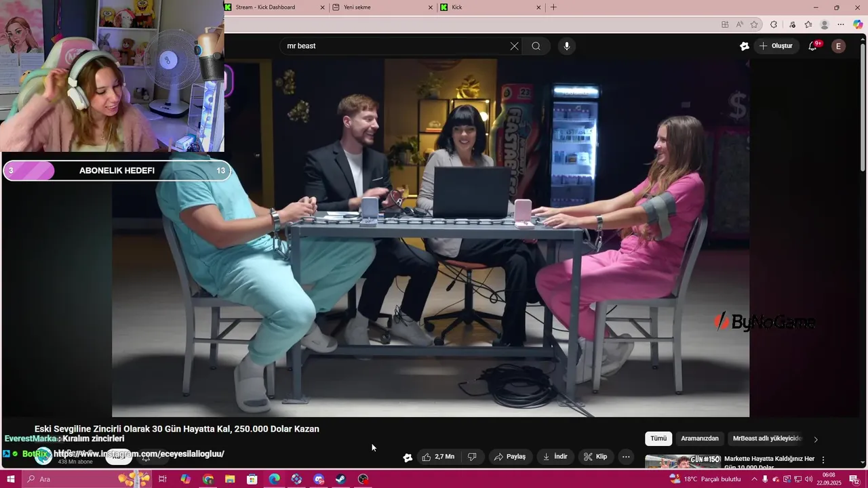Share the video via Paylaş
The height and width of the screenshot is (488, 868).
click(x=510, y=457)
